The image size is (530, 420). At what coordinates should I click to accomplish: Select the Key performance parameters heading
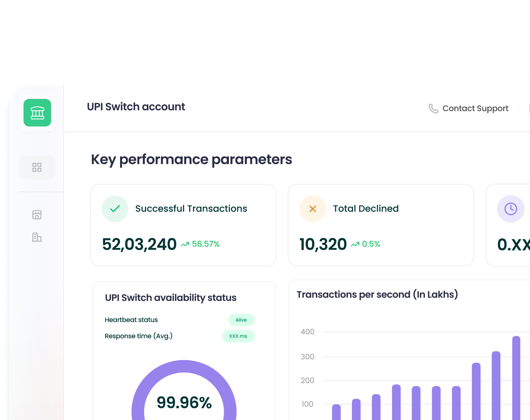pos(192,159)
